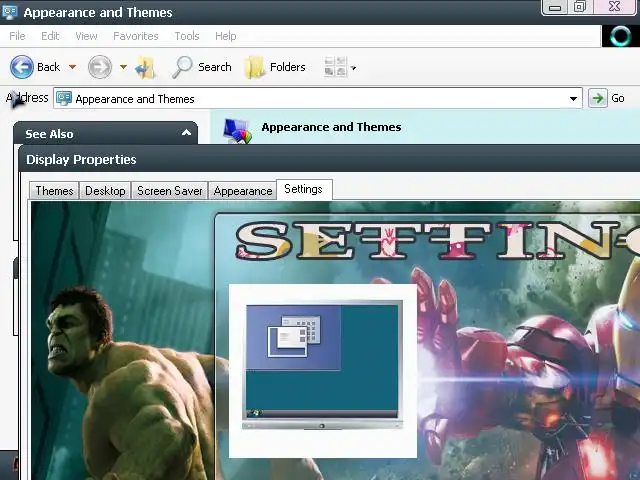This screenshot has height=480, width=640.
Task: Open the Tools menu
Action: [x=187, y=36]
